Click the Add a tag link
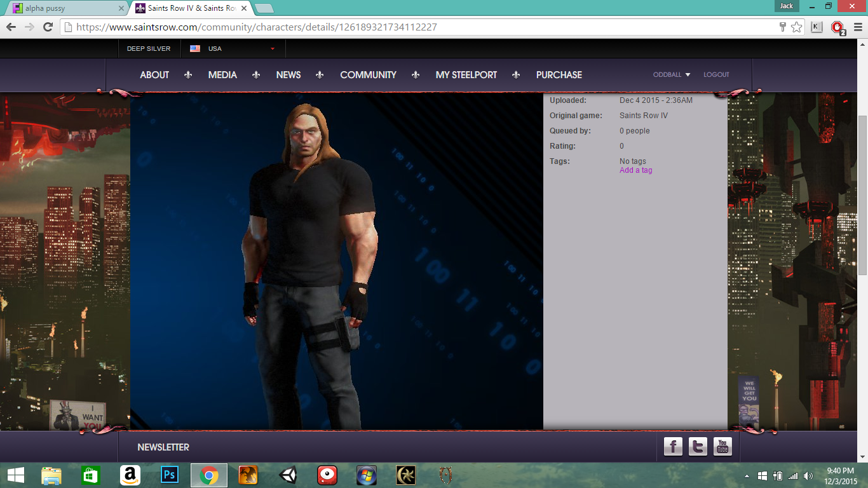This screenshot has width=868, height=488. coord(635,170)
